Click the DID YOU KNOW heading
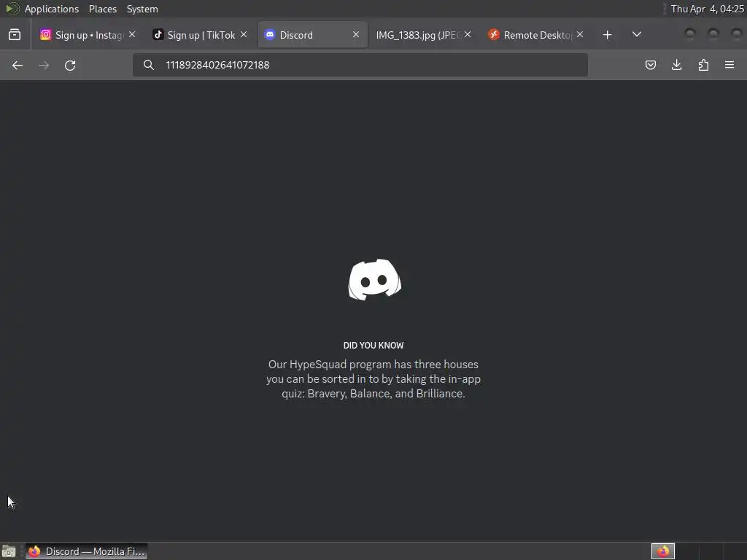The image size is (747, 560). click(x=373, y=345)
